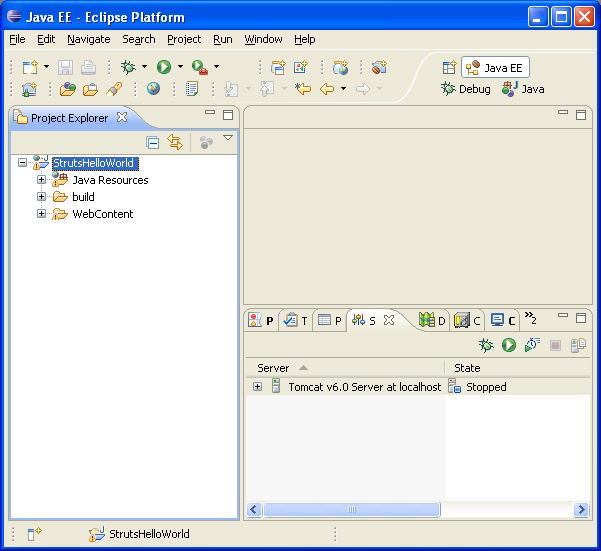
Task: Expand the Tomcat v6.0 Server entry
Action: coord(257,387)
